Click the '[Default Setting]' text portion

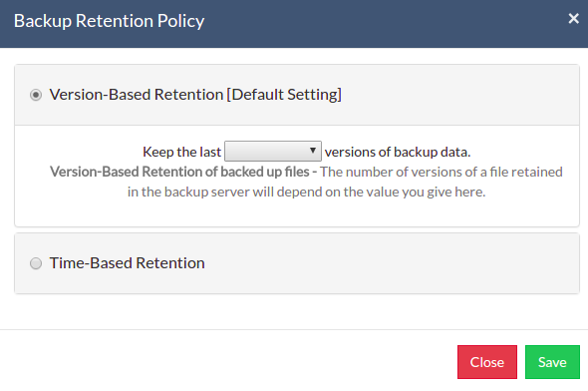pos(284,95)
